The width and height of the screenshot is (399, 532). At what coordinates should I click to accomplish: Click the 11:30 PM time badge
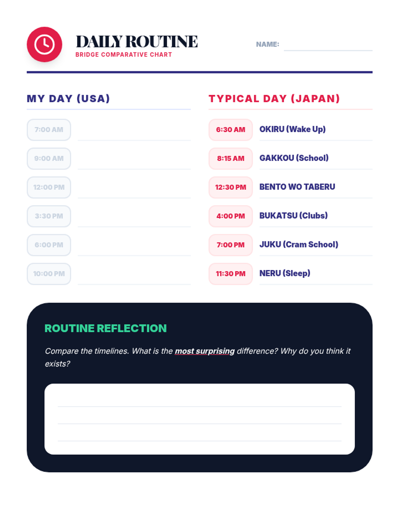[x=230, y=274]
